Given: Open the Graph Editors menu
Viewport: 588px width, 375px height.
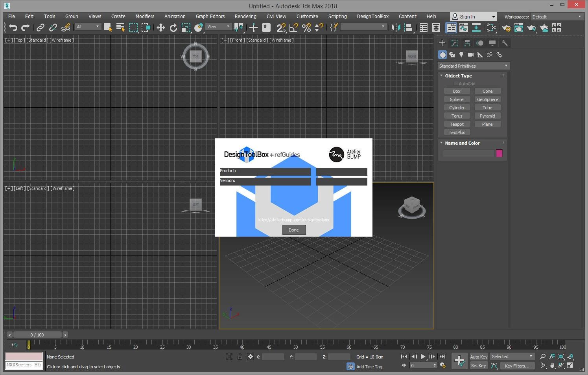Looking at the screenshot, I should [210, 17].
